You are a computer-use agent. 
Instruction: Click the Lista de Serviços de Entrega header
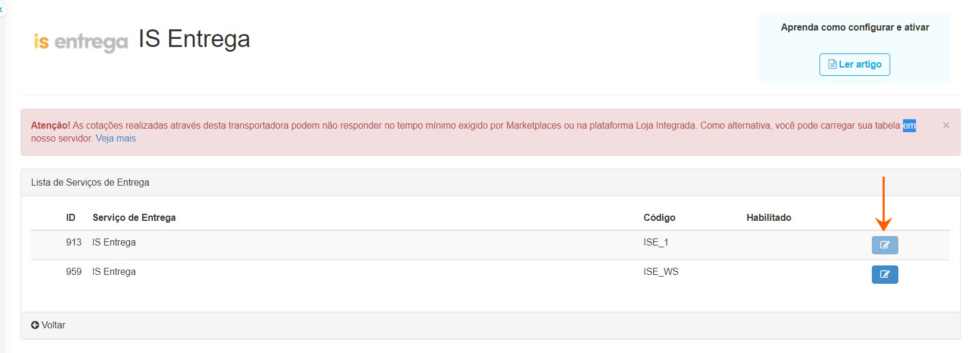pos(90,182)
